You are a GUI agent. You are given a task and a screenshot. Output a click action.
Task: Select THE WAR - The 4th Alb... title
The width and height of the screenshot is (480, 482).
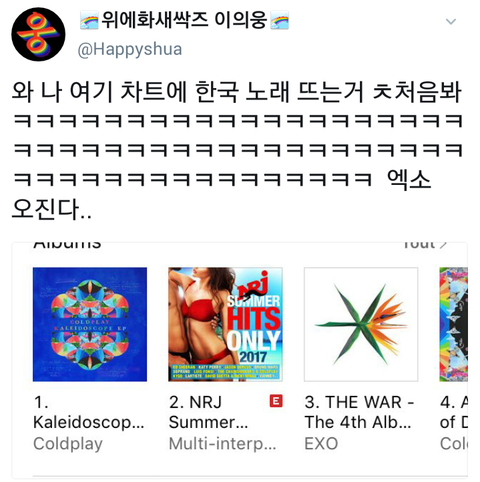tap(359, 412)
